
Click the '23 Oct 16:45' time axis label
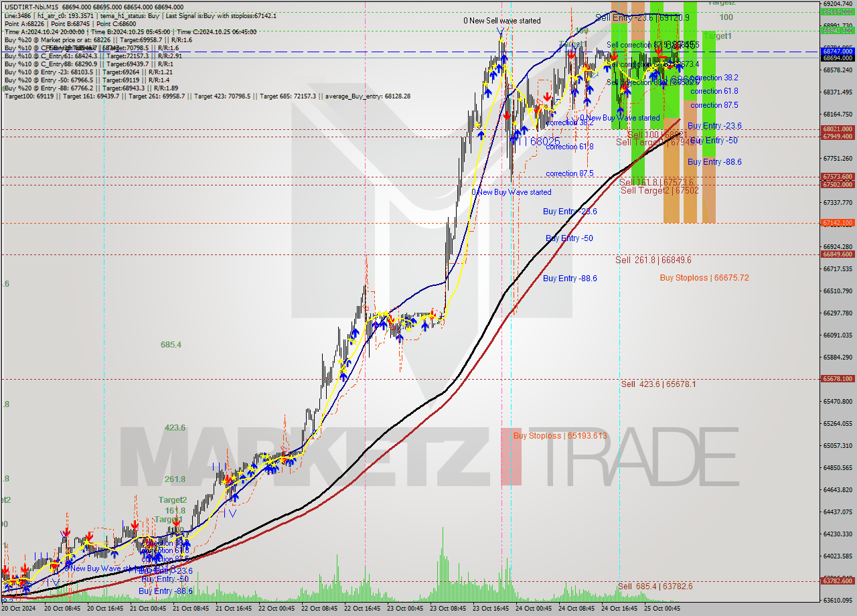click(491, 609)
